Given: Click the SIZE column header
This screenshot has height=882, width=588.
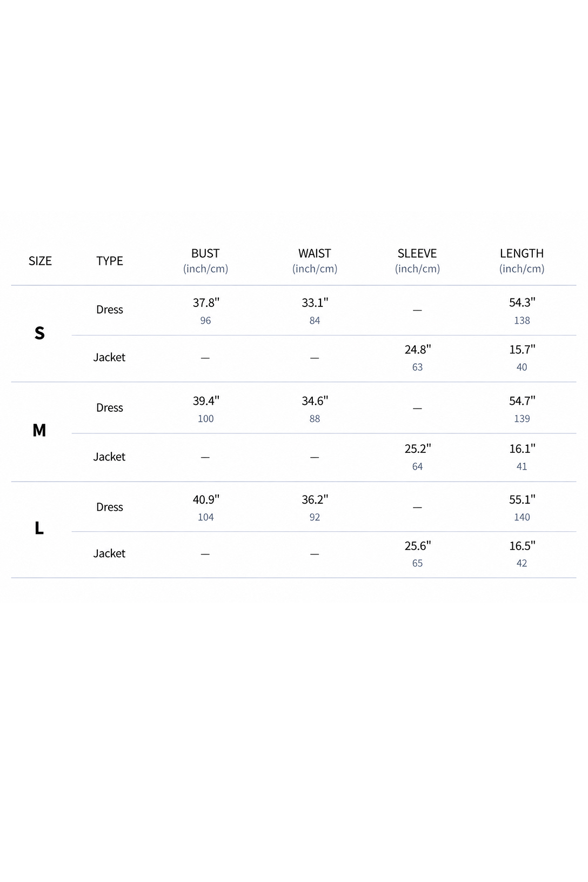Looking at the screenshot, I should click(40, 261).
